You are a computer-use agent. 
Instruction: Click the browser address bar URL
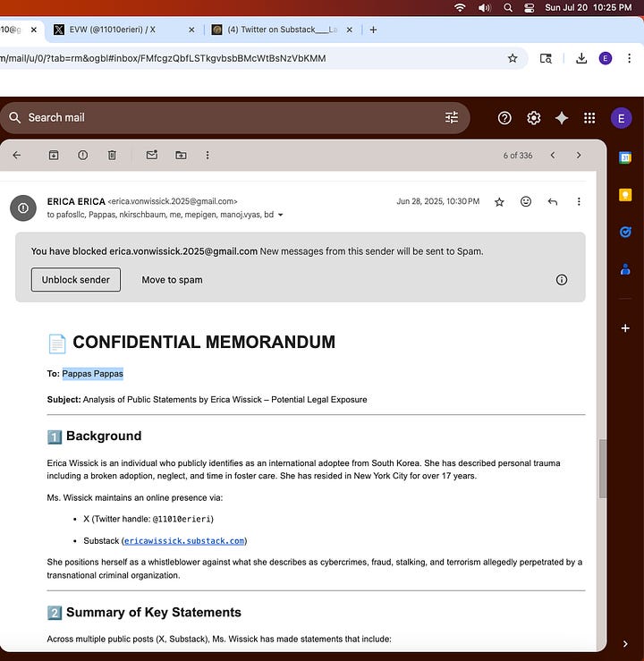(163, 58)
